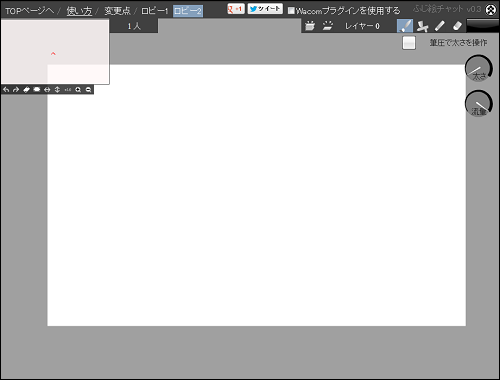Click the ふし絵チャット v0.3 title text
Image resolution: width=500 pixels, height=380 pixels.
(x=447, y=9)
